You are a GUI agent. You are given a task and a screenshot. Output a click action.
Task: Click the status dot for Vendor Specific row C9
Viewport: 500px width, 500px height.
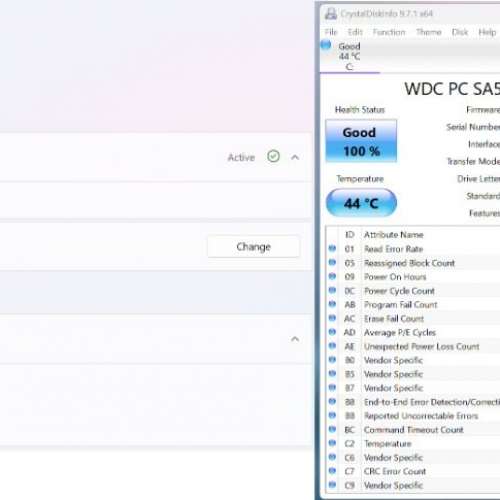pyautogui.click(x=332, y=485)
